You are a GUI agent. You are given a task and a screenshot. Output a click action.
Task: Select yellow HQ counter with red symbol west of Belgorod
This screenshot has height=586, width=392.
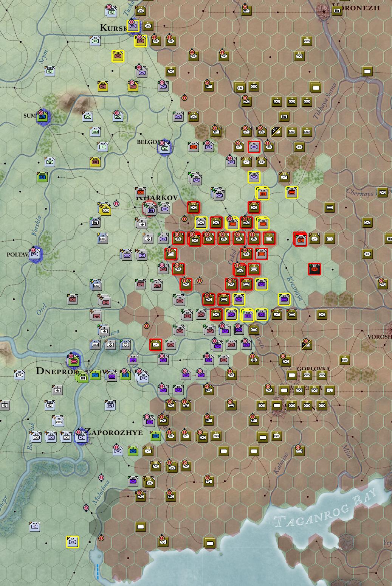tap(95, 162)
